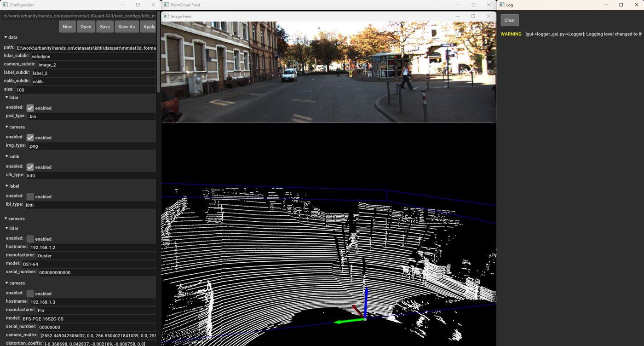Screen dimensions: 644x346
Task: Click the model field showing OS1-64
Action: click(x=88, y=264)
